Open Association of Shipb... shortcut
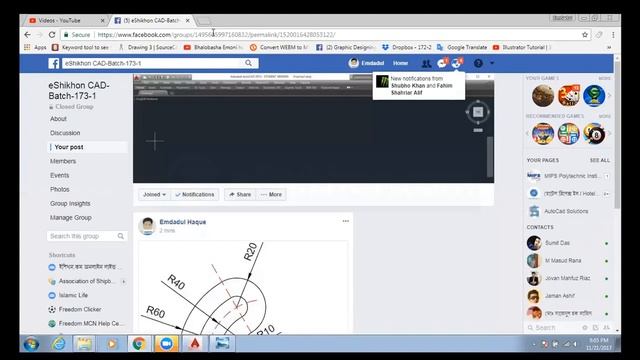 click(87, 281)
